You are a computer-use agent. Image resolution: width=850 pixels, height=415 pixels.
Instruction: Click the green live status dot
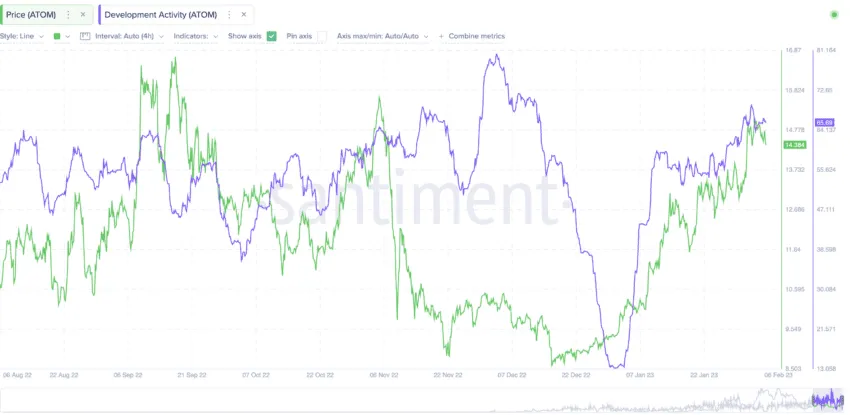tap(834, 14)
